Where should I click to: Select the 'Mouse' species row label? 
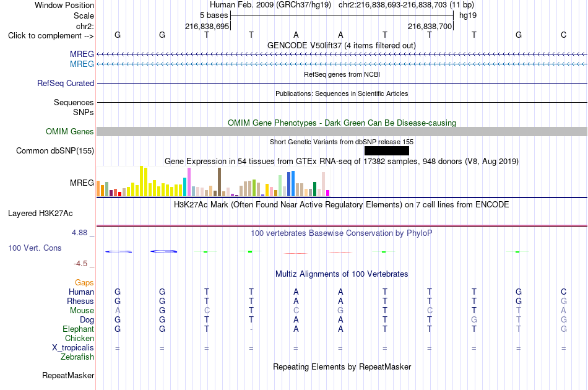pyautogui.click(x=82, y=311)
